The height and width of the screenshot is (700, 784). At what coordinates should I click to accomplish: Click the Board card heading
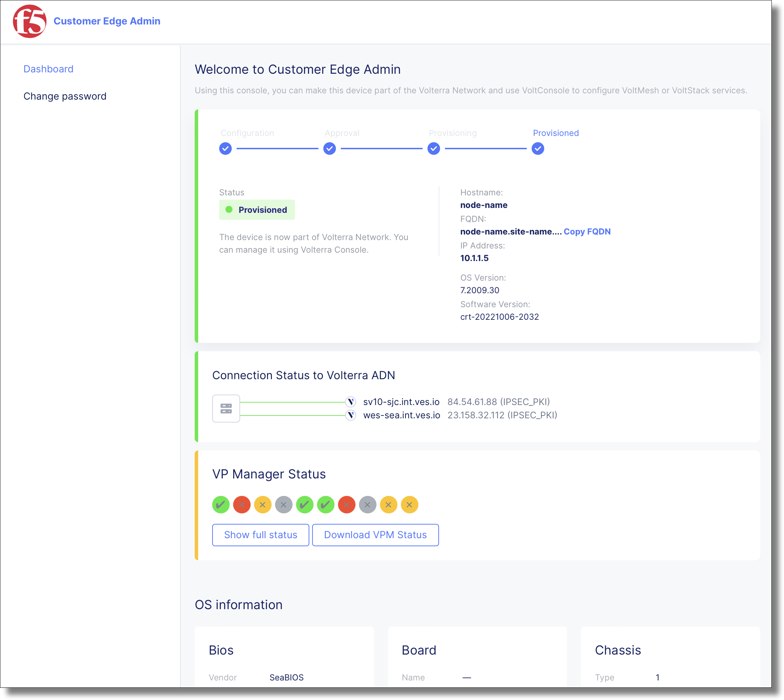click(419, 650)
